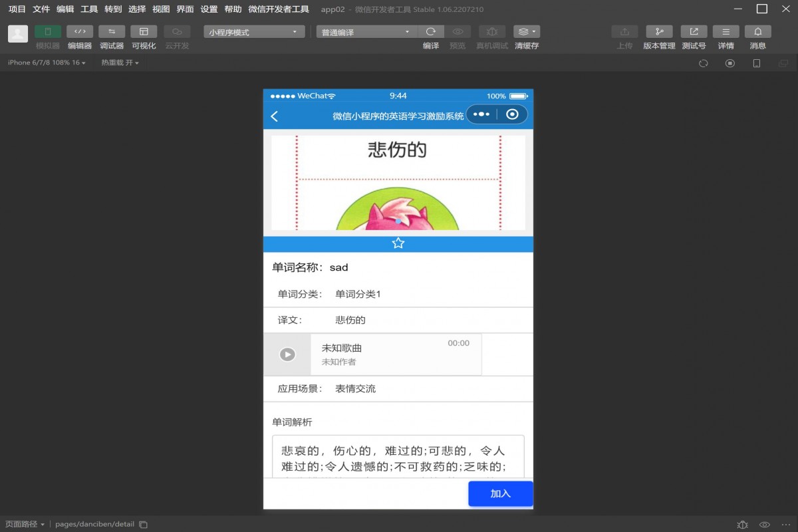The image size is (798, 532).
Task: Open the 视图 menu
Action: (161, 9)
